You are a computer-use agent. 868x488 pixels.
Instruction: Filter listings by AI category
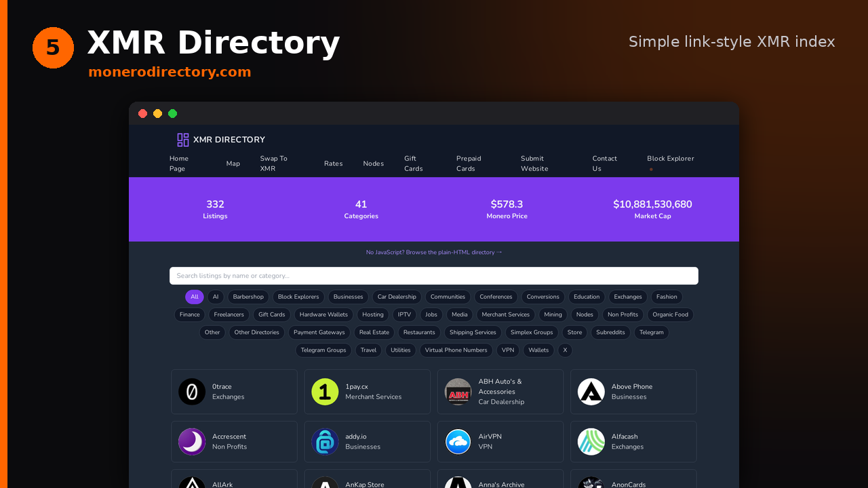(x=216, y=297)
